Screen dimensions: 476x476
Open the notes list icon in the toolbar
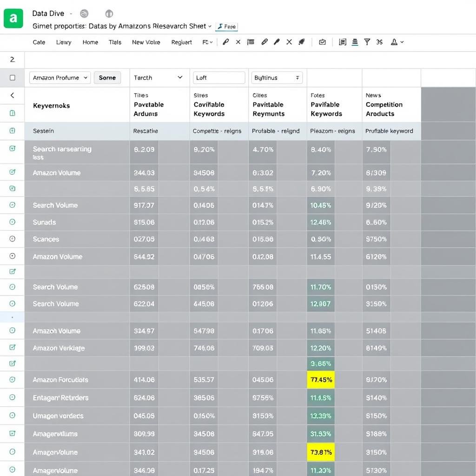[251, 42]
